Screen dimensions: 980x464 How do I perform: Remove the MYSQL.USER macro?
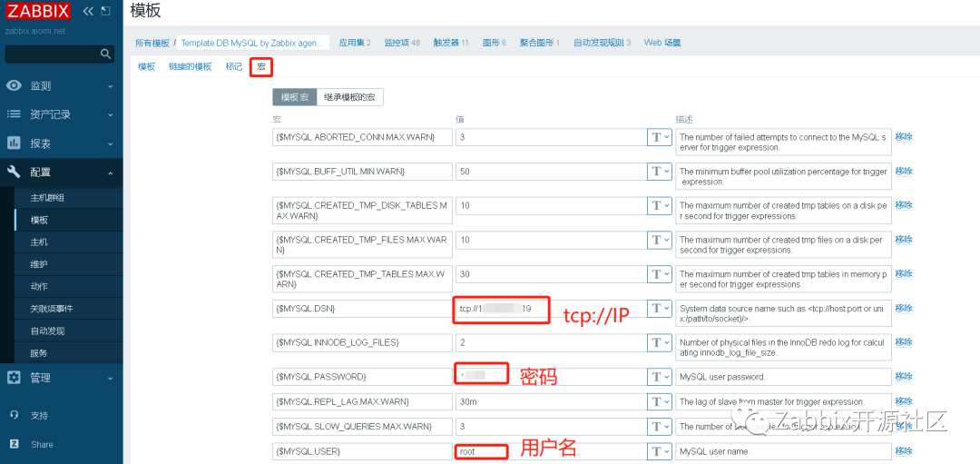(904, 450)
